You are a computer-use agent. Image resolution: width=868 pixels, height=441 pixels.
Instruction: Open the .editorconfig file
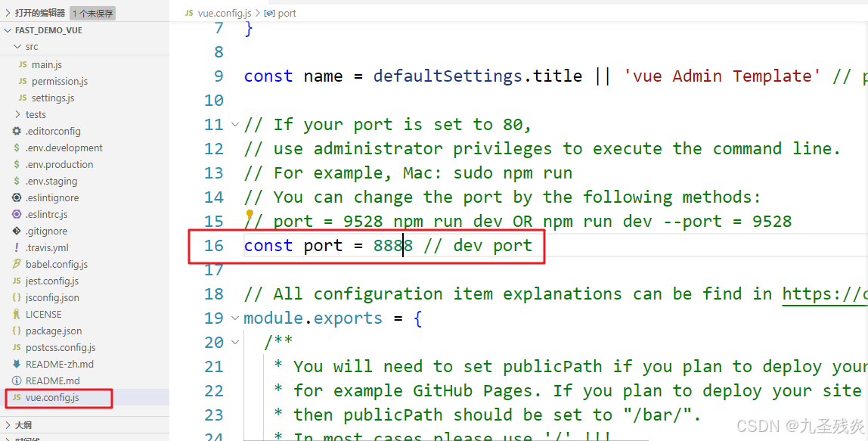point(53,131)
